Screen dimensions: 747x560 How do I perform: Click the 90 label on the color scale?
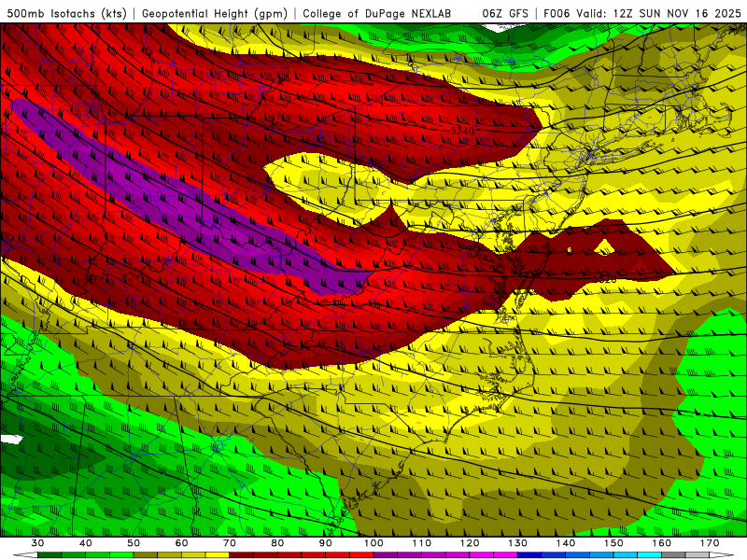click(326, 543)
